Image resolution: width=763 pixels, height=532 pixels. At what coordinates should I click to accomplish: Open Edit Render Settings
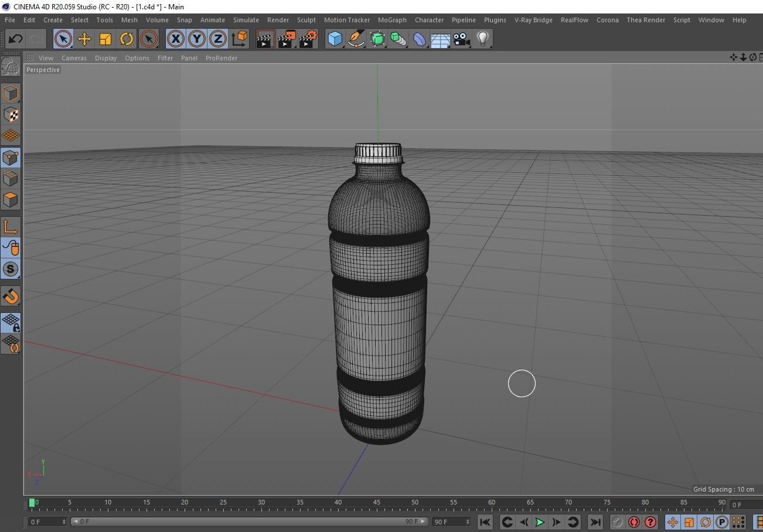coord(308,39)
